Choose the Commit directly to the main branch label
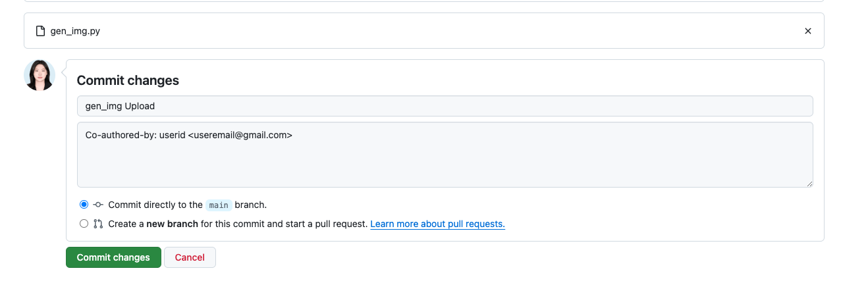This screenshot has height=285, width=868. (x=188, y=205)
